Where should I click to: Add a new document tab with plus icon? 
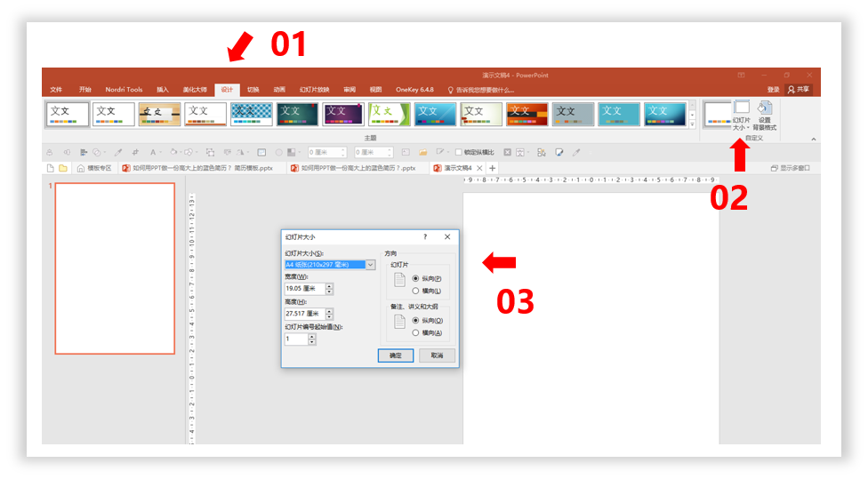pos(492,168)
